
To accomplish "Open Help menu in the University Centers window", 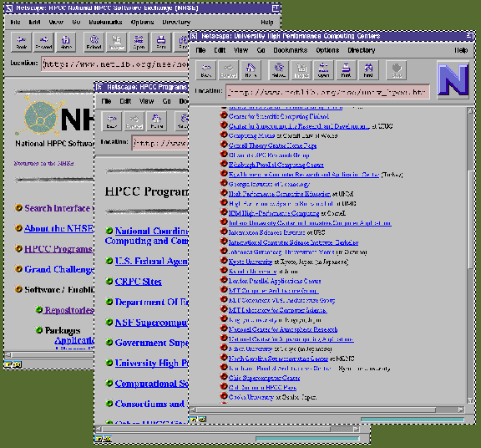I will pos(461,50).
